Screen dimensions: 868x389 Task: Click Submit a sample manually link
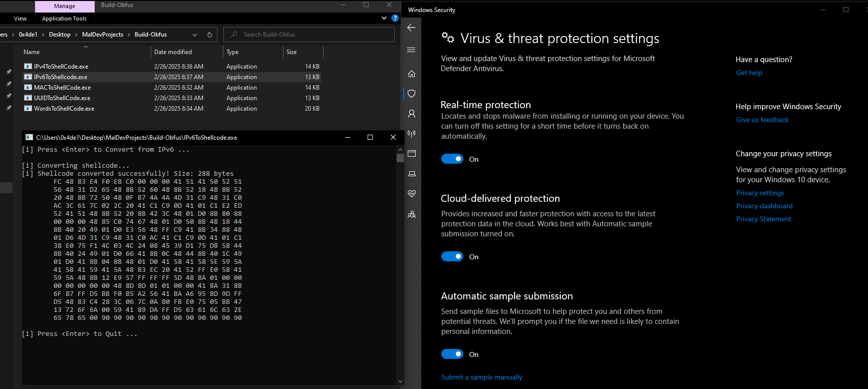(x=482, y=377)
